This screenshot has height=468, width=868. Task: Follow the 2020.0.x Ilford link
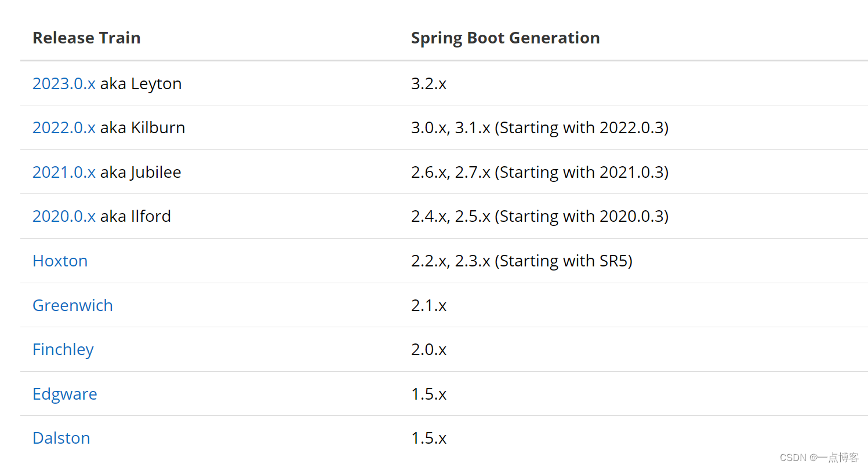[64, 216]
